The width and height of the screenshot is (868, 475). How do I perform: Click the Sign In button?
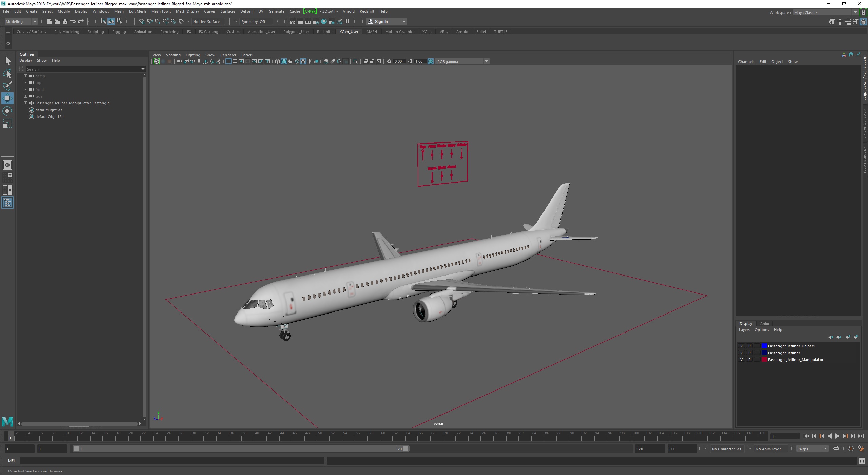pos(386,21)
